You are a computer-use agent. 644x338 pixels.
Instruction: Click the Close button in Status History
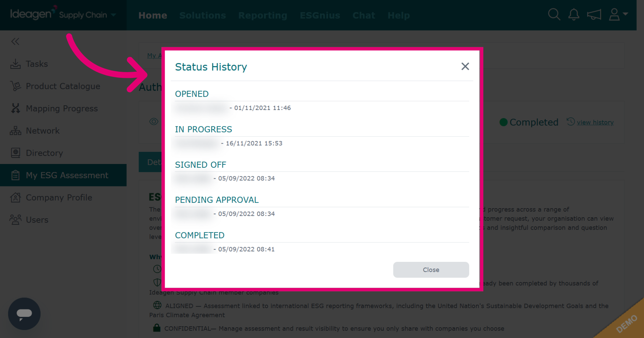click(431, 270)
